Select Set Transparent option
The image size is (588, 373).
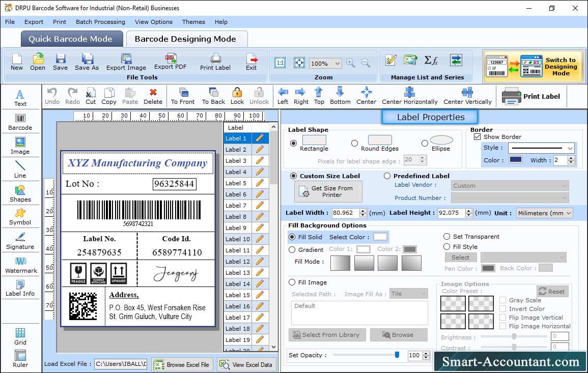446,237
